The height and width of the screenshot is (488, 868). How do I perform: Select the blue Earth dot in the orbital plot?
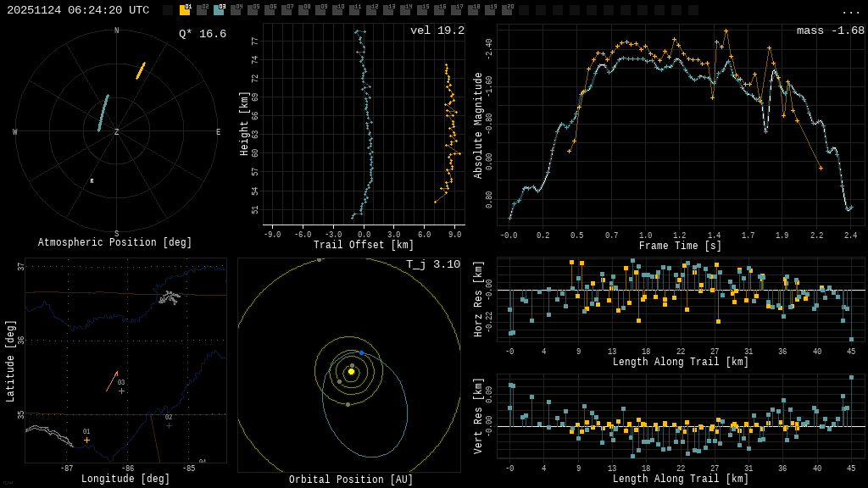point(361,352)
